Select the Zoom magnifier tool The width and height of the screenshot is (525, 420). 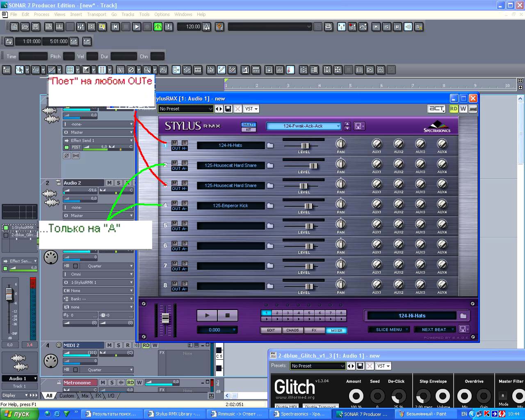coord(147,70)
